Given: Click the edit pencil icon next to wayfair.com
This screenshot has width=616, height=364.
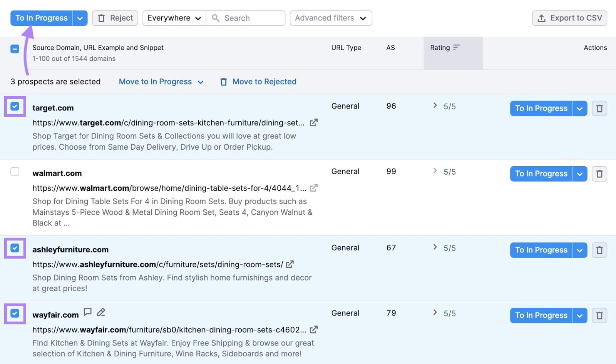Looking at the screenshot, I should [101, 312].
